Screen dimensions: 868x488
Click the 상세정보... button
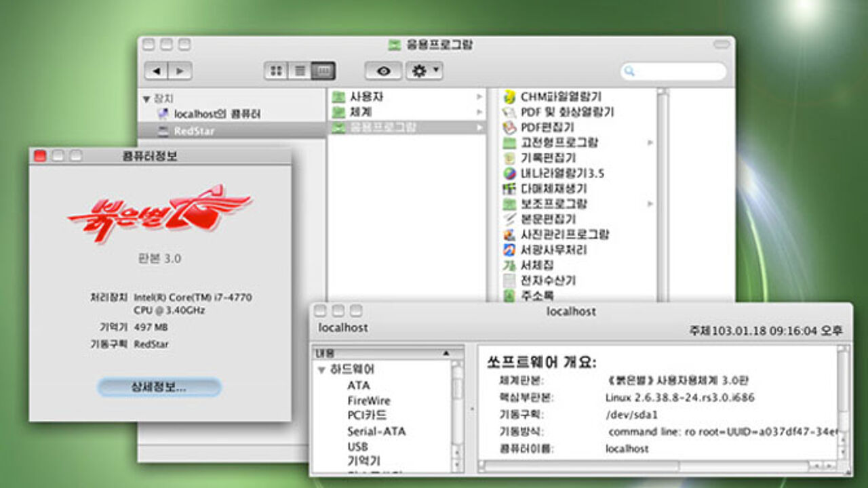pyautogui.click(x=159, y=388)
